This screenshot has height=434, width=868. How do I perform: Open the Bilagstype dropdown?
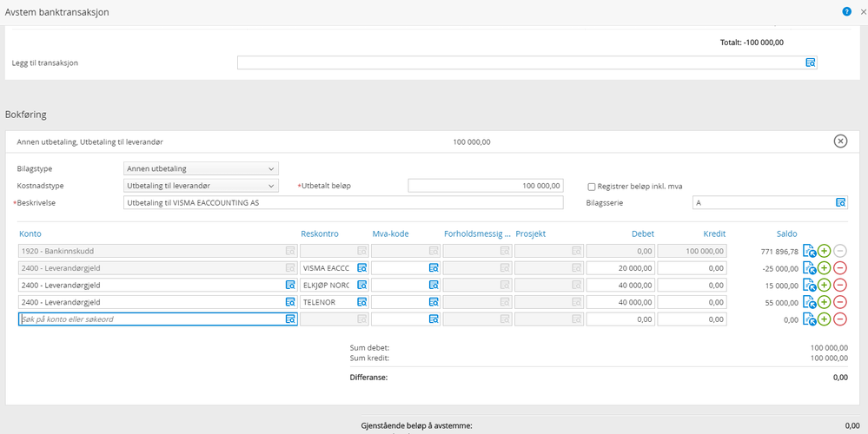(201, 168)
